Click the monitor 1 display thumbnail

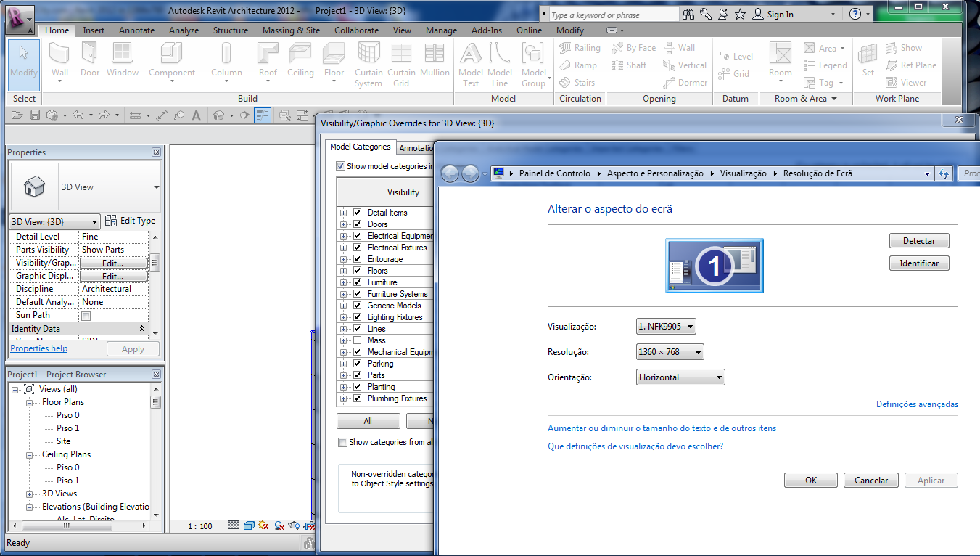point(715,266)
